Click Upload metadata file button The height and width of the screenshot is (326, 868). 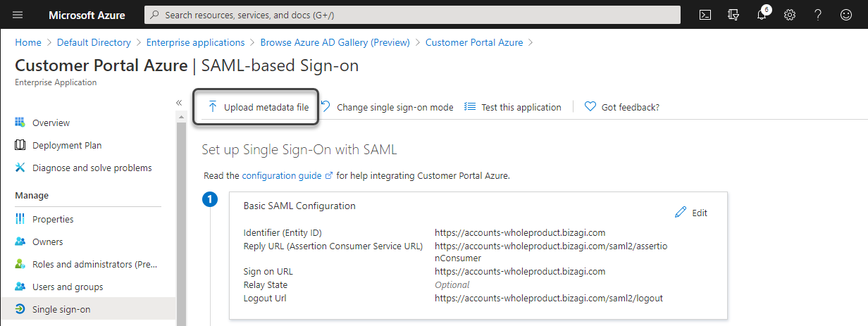click(x=256, y=107)
